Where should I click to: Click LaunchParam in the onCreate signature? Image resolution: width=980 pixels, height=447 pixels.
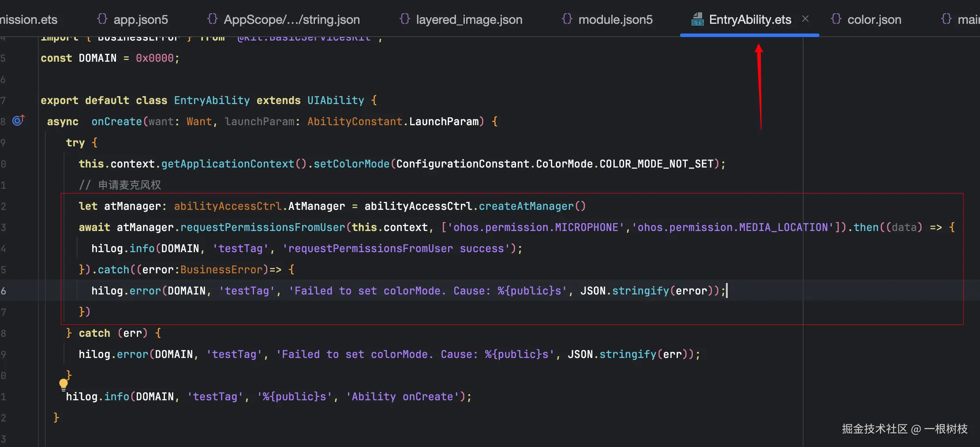444,122
